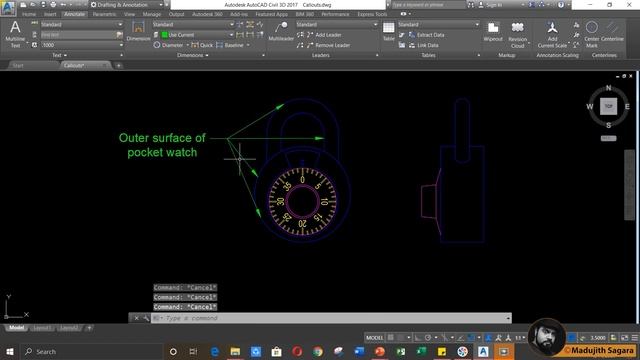Click Sign In link in title bar
Screen dimensions: 640x360
pyautogui.click(x=494, y=5)
